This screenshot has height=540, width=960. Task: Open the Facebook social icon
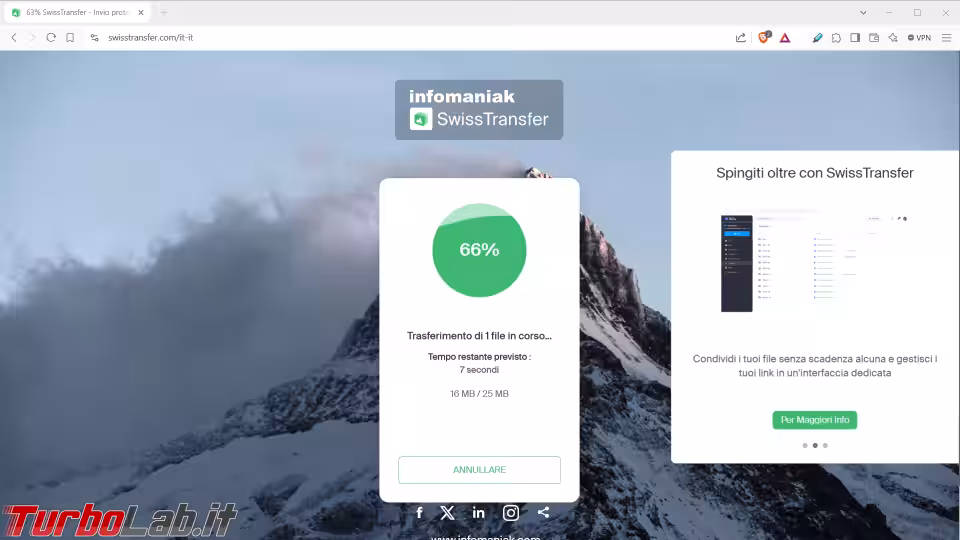click(419, 512)
